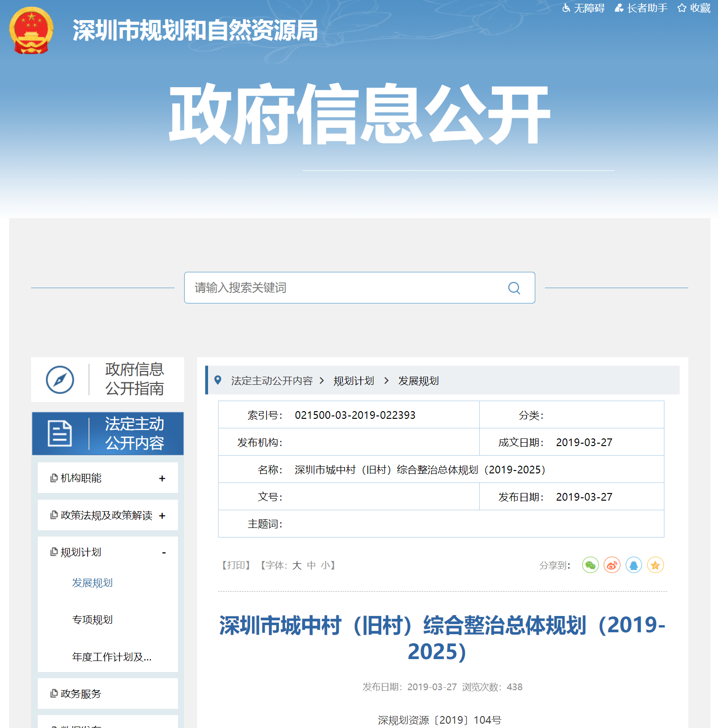The width and height of the screenshot is (718, 728).
Task: Expand 政策法规及政策解读 section
Action: coord(162,515)
